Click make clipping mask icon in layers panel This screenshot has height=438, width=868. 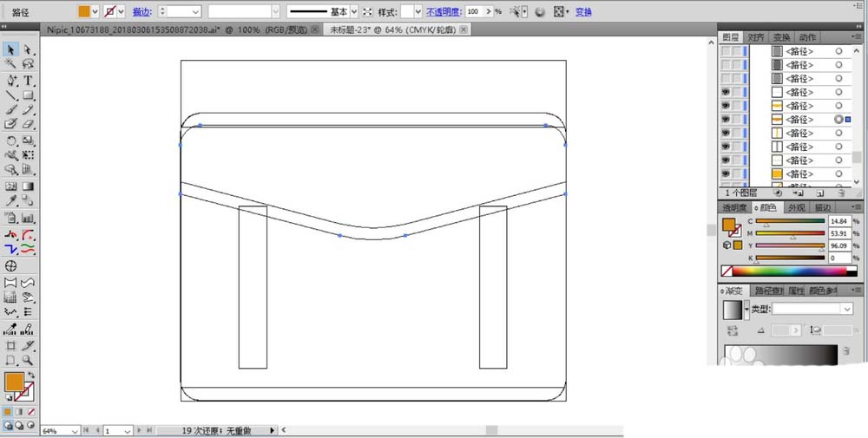[778, 193]
